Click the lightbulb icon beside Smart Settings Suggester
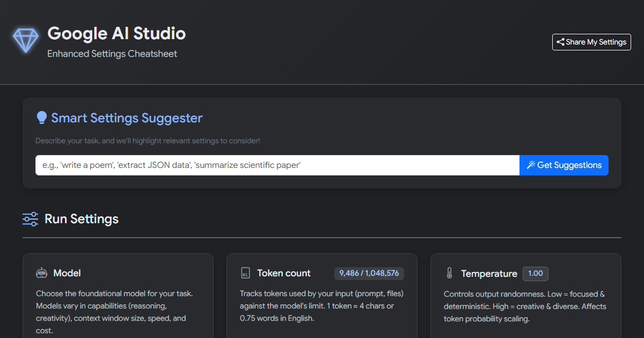Screen dimensions: 644x338 coord(41,118)
